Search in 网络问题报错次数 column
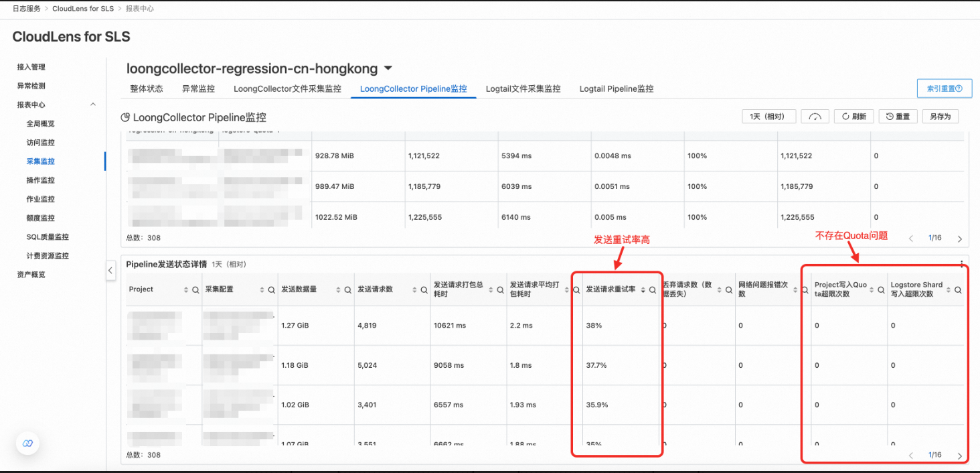The image size is (980, 473). coord(805,290)
